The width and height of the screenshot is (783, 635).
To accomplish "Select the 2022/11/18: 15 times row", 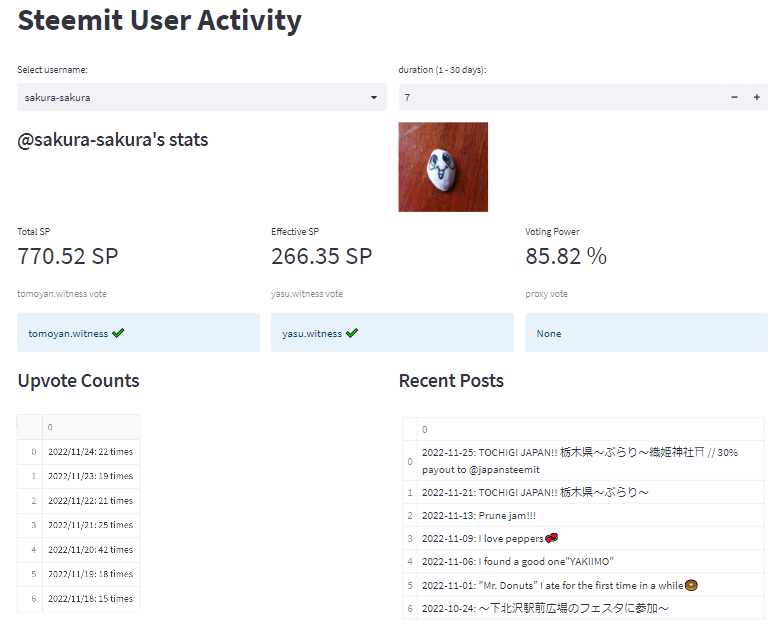I will (90, 598).
